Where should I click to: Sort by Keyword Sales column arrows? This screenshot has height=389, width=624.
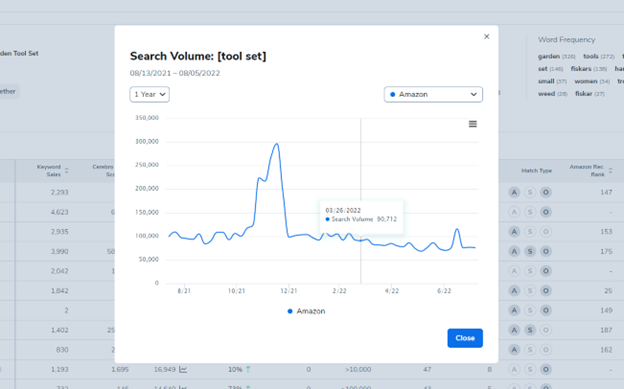point(66,170)
